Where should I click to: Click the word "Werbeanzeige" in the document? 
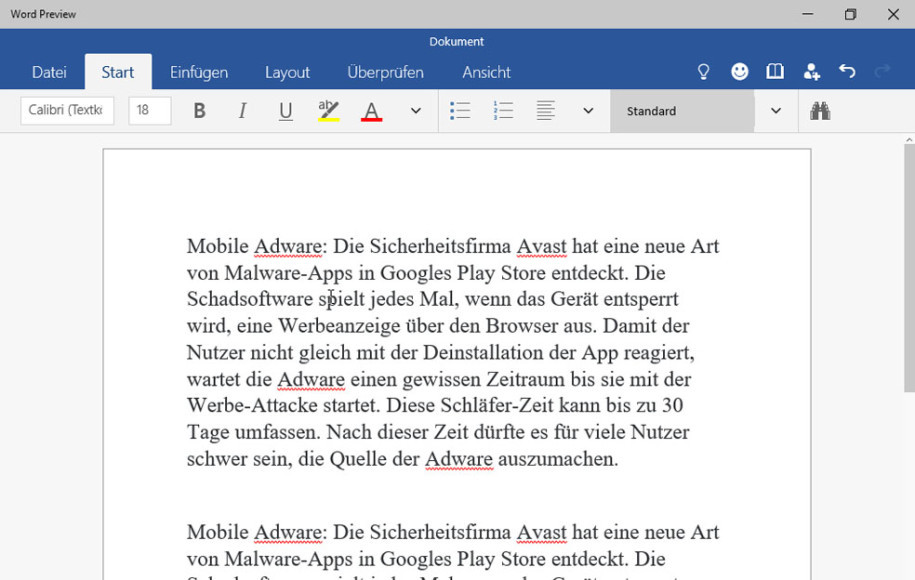(338, 326)
